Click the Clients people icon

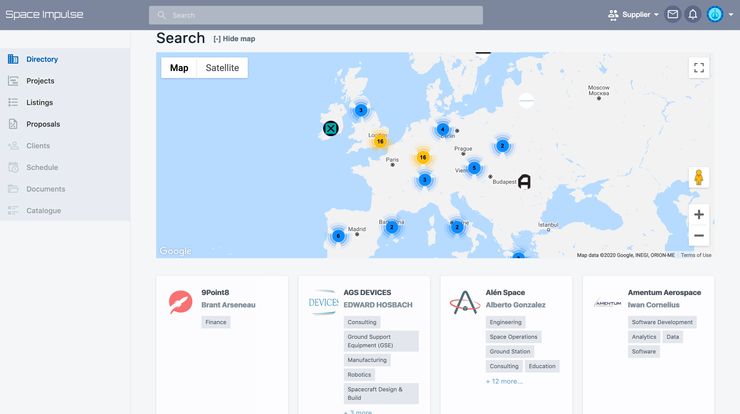[13, 146]
